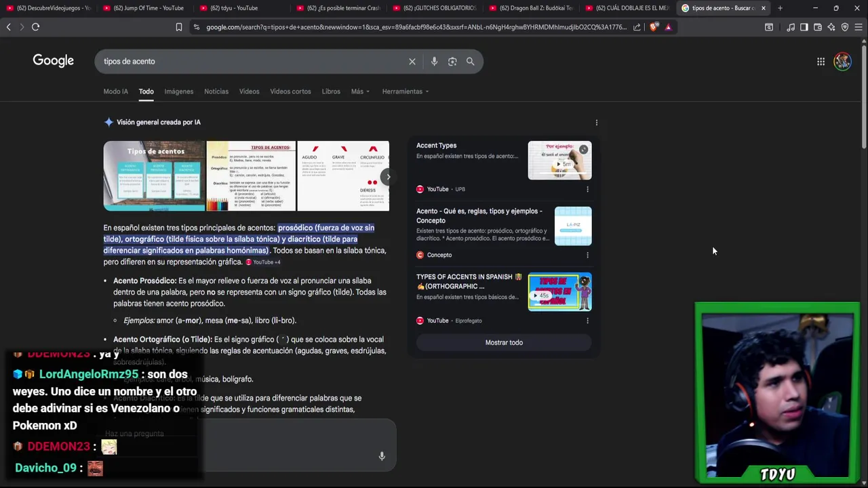This screenshot has width=868, height=488.
Task: Switch to the Noticias tab
Action: tap(216, 91)
